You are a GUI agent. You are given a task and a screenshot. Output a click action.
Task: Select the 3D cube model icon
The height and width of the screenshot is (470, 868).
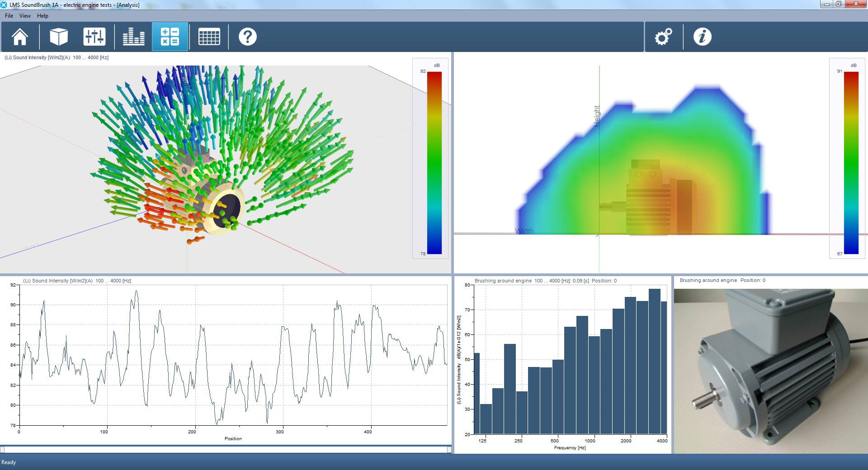[58, 37]
